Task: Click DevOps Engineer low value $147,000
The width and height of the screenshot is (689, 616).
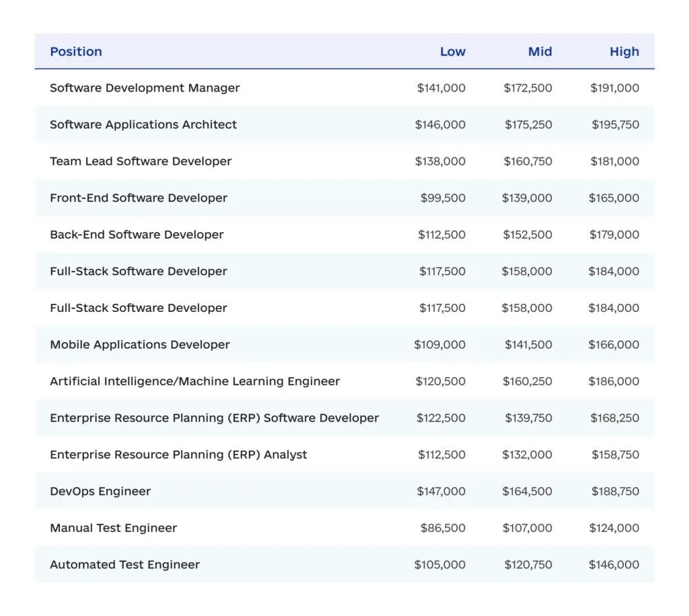Action: click(441, 492)
